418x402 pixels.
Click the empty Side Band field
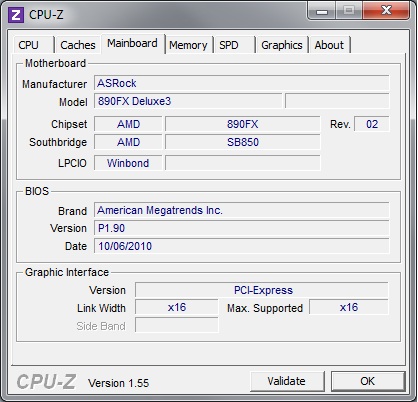[177, 325]
